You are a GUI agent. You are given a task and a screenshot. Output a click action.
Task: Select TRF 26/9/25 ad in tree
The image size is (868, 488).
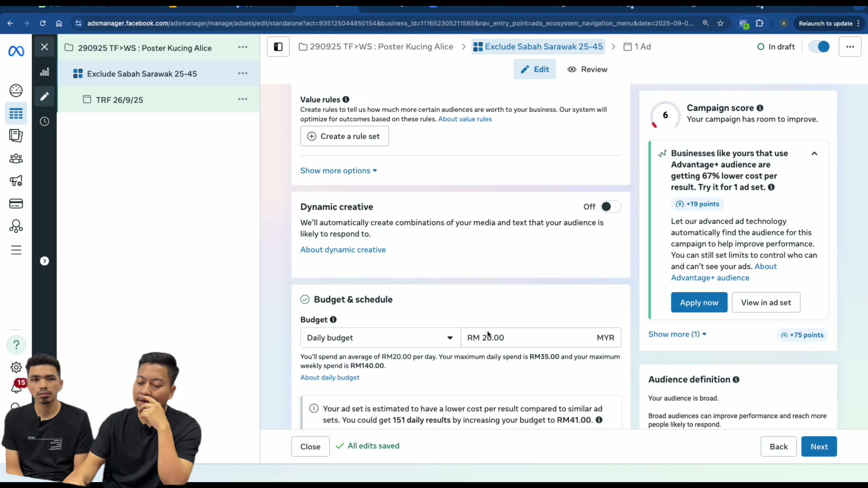(x=119, y=99)
